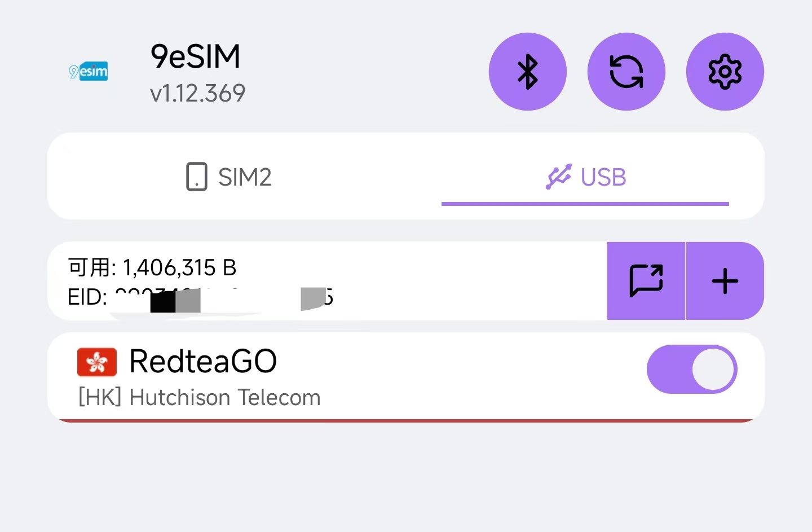Tap the 9eSIM app title
The height and width of the screenshot is (532, 812).
pos(196,56)
